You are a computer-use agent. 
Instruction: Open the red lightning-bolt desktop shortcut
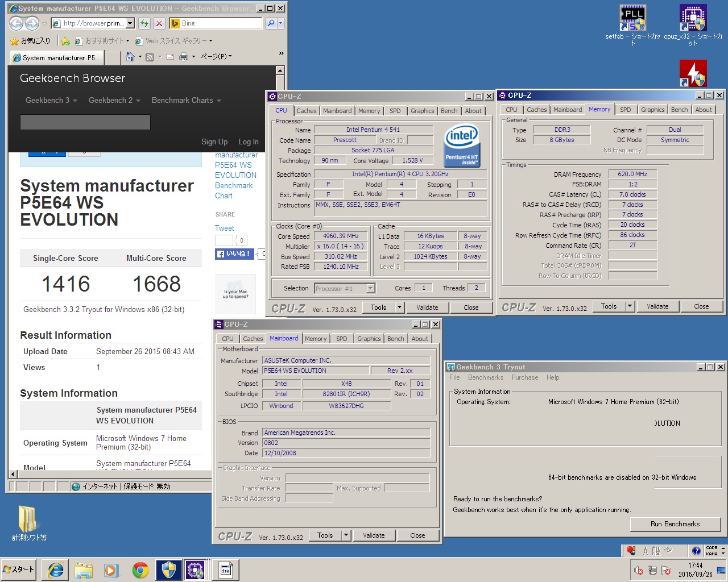click(693, 73)
